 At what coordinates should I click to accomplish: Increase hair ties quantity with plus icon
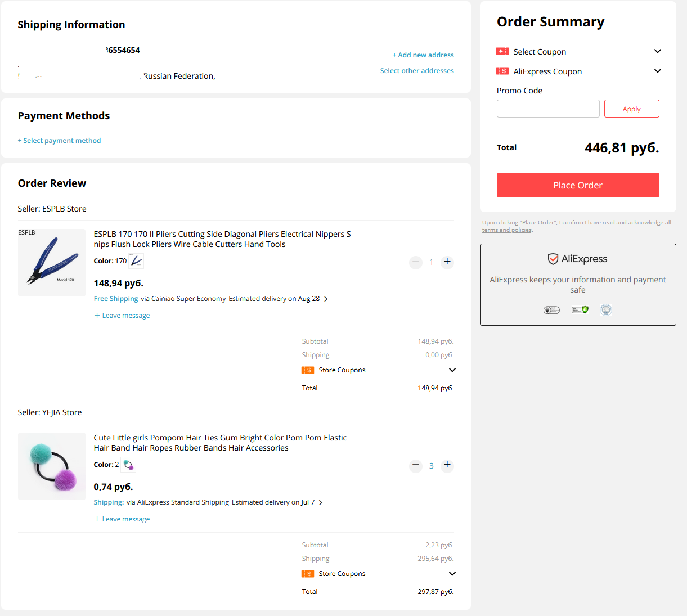pyautogui.click(x=447, y=465)
